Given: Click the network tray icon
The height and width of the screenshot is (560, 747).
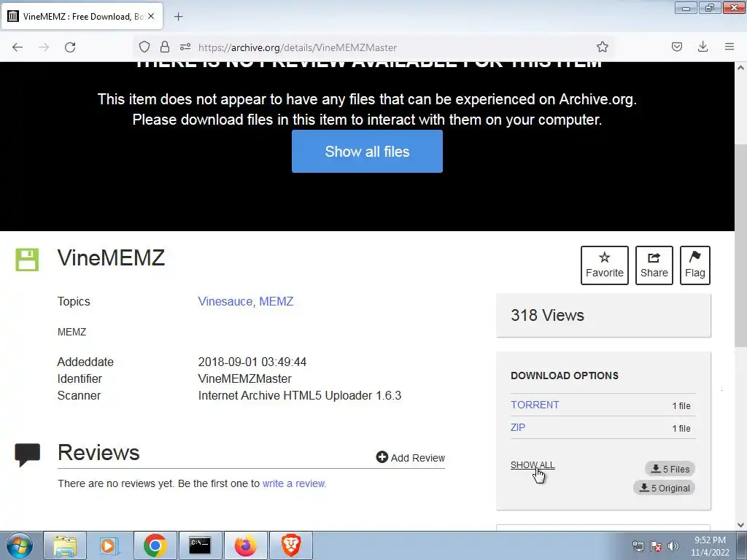Looking at the screenshot, I should click(638, 546).
